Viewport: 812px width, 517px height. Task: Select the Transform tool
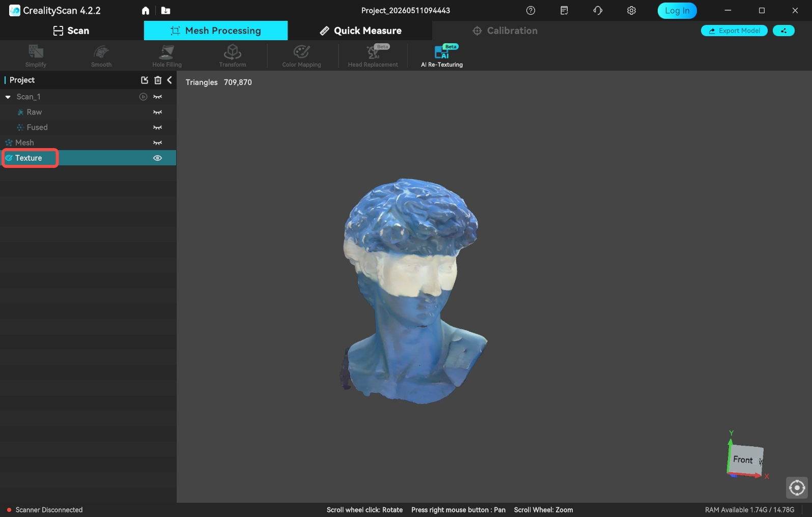233,55
